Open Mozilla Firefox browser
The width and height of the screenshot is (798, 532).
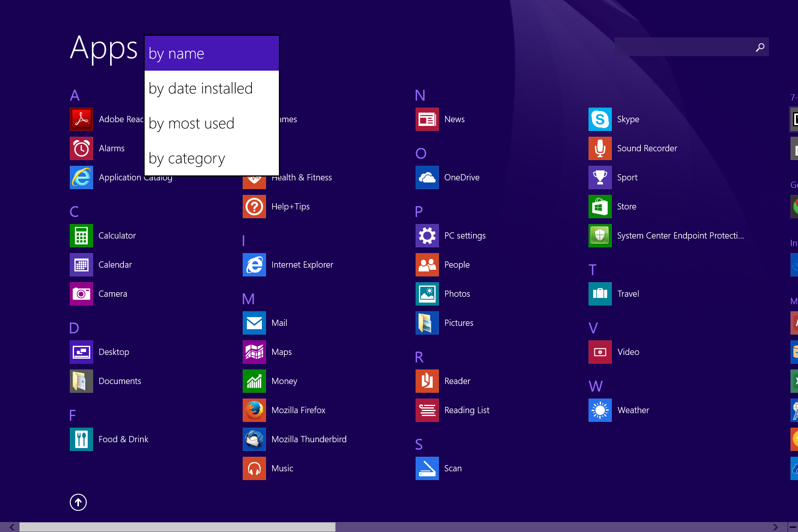click(254, 410)
